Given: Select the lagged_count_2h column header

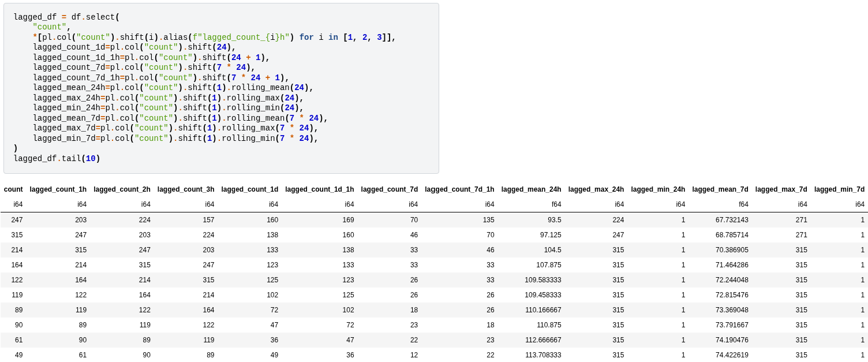Looking at the screenshot, I should pyautogui.click(x=122, y=189).
